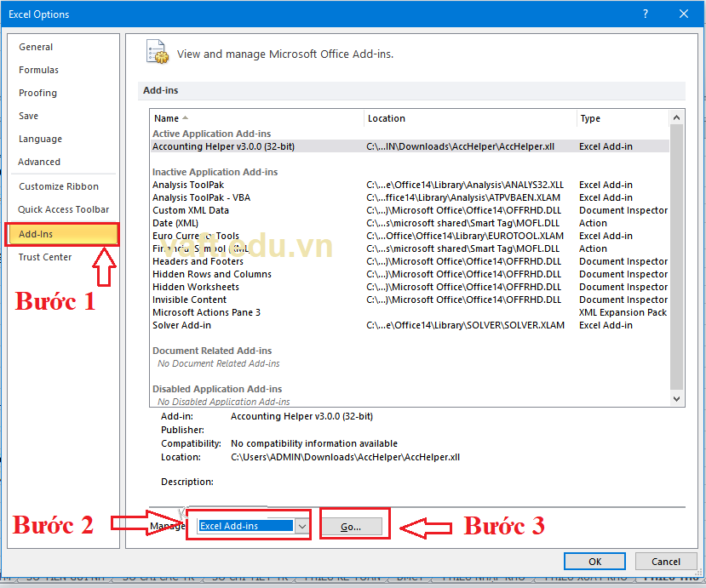Image resolution: width=706 pixels, height=588 pixels.
Task: Click the list scroll down arrow
Action: pos(676,398)
